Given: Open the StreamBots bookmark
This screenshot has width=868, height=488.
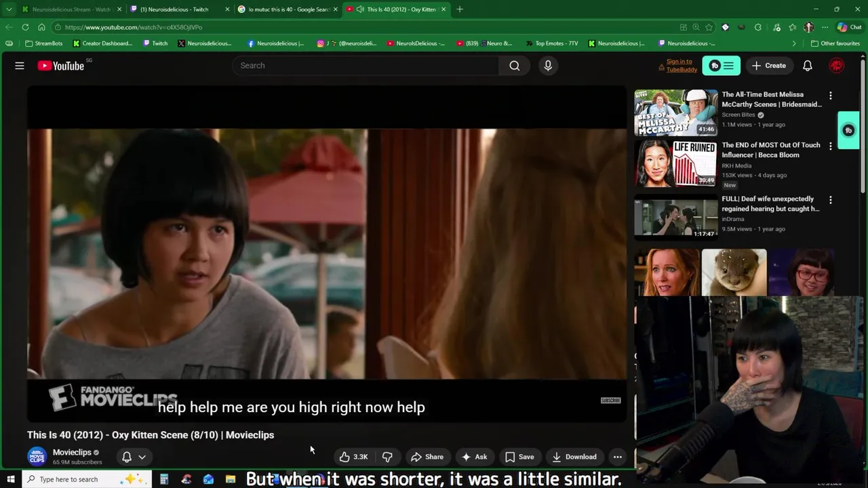Looking at the screenshot, I should coord(43,43).
